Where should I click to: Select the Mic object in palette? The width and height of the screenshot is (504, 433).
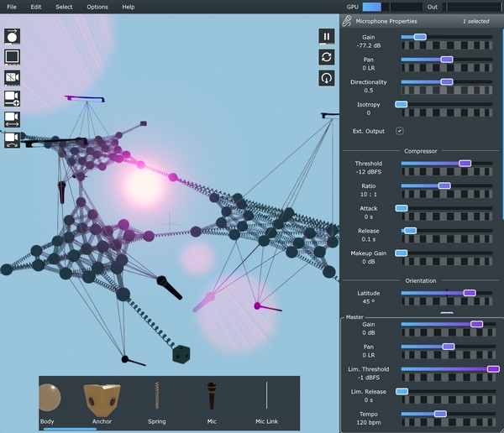212,396
